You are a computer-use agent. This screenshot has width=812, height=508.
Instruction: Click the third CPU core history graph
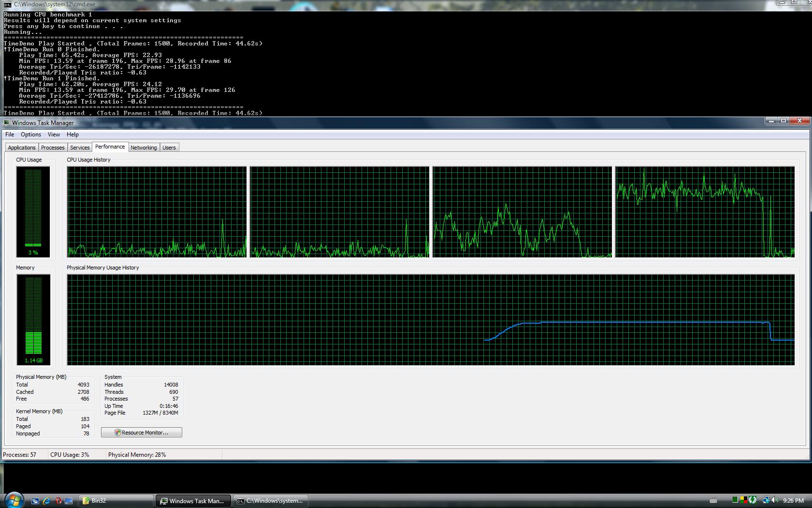(522, 212)
